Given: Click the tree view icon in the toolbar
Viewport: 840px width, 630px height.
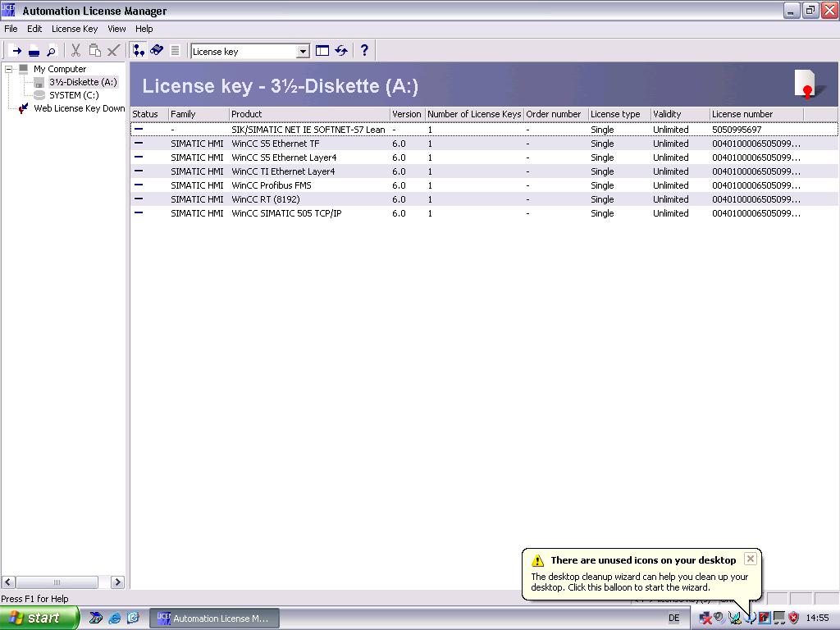Looking at the screenshot, I should coord(139,51).
